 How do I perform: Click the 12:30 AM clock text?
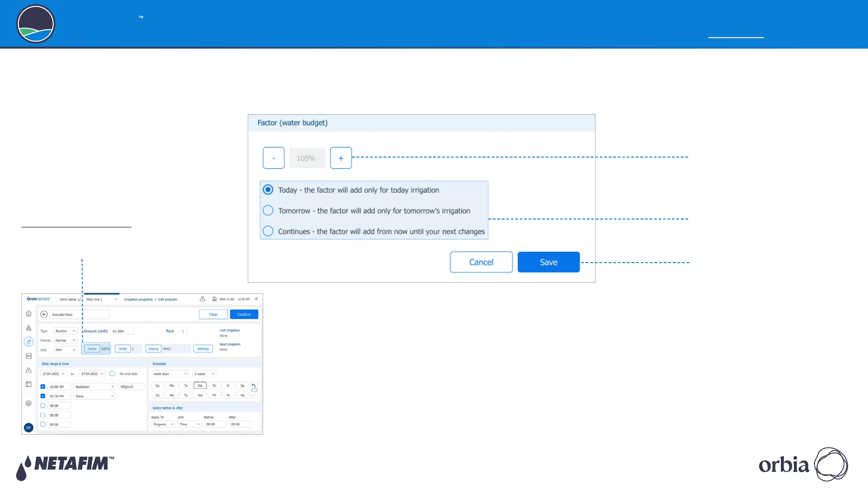point(243,299)
